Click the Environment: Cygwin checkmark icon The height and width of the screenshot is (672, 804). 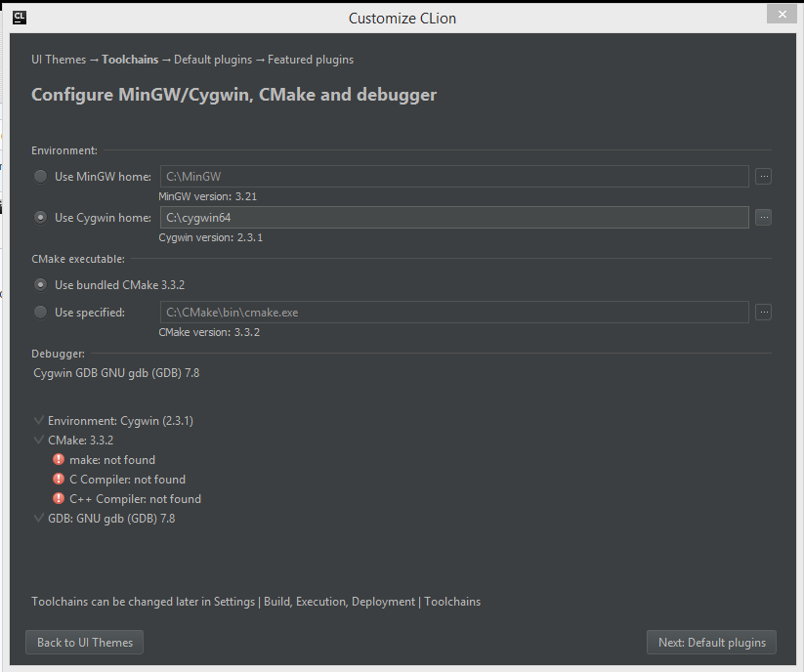[38, 420]
